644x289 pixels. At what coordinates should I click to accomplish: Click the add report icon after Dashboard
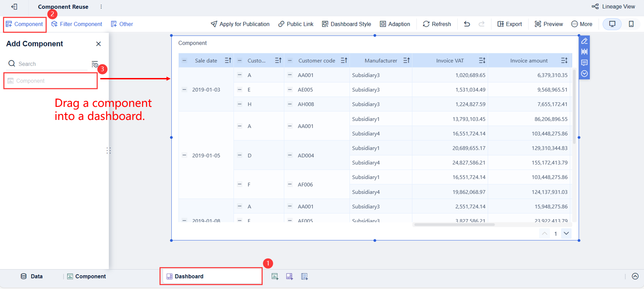[x=305, y=276]
